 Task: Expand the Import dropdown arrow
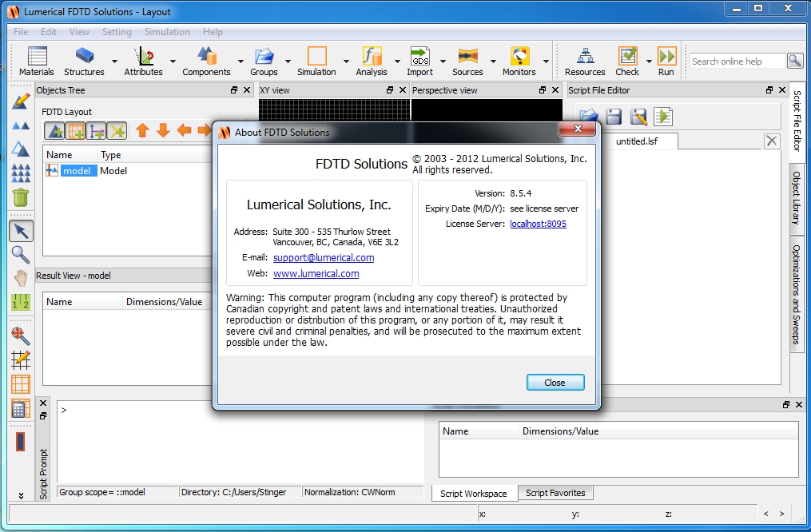click(x=443, y=61)
